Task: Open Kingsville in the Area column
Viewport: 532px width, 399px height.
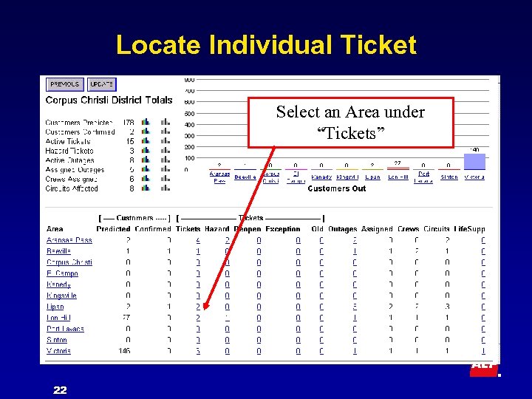Action: coord(61,296)
